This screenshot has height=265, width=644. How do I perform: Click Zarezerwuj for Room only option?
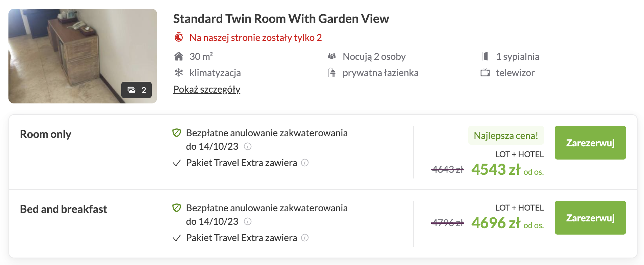pyautogui.click(x=590, y=143)
